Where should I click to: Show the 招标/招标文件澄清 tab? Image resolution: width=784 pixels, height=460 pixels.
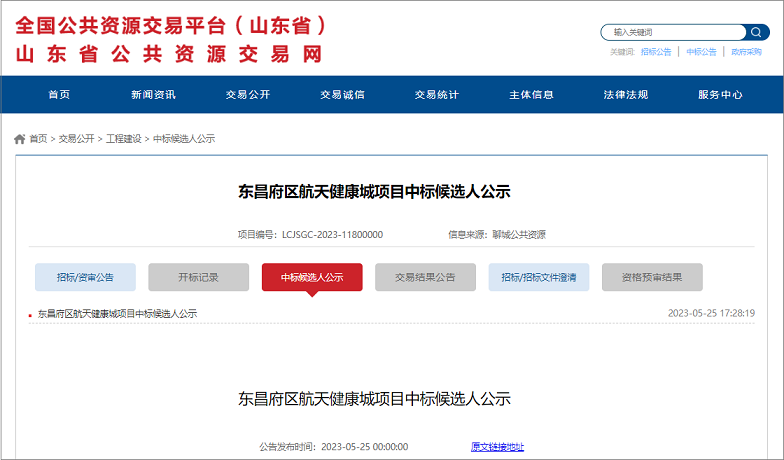[x=539, y=277]
